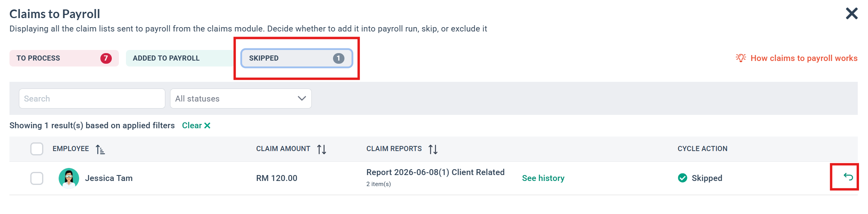The height and width of the screenshot is (214, 868).
Task: Click the lightbulb help icon
Action: click(741, 58)
